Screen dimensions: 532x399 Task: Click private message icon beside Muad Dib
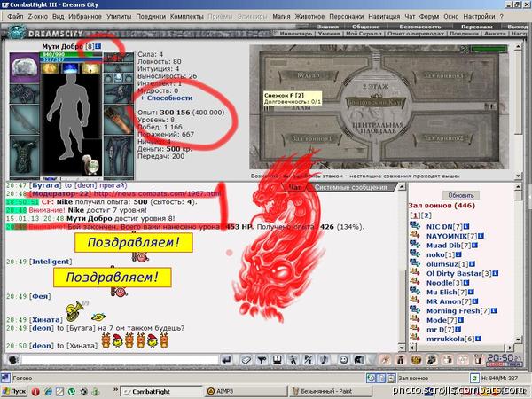pos(415,245)
